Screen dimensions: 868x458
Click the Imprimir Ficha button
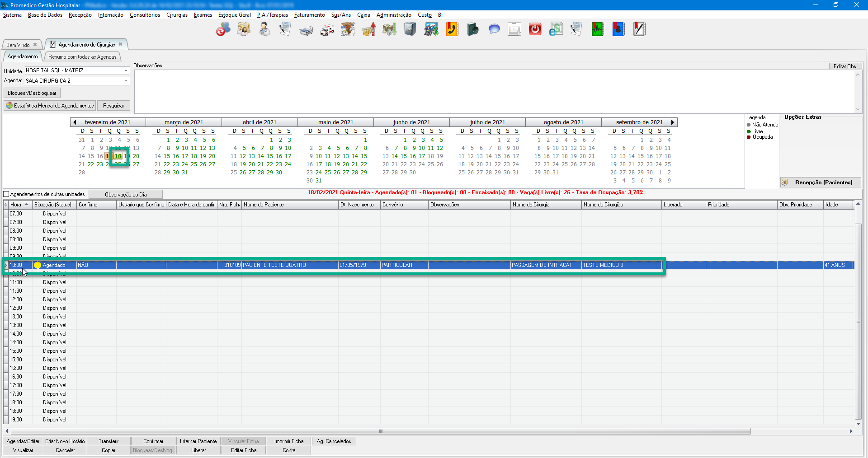[288, 441]
